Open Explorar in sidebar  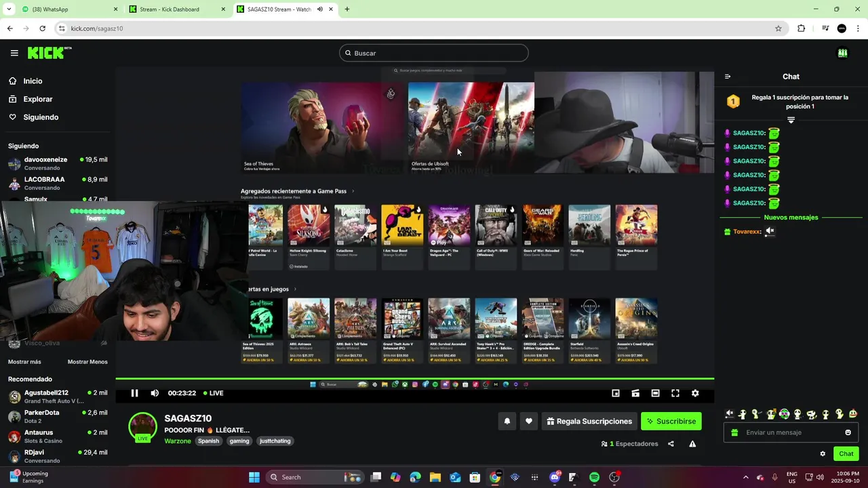[x=38, y=99]
